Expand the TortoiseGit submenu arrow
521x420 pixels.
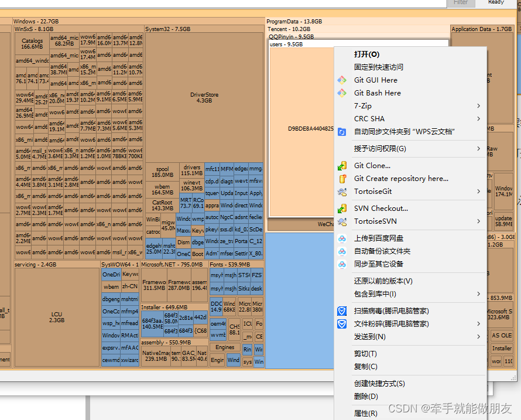pos(478,192)
